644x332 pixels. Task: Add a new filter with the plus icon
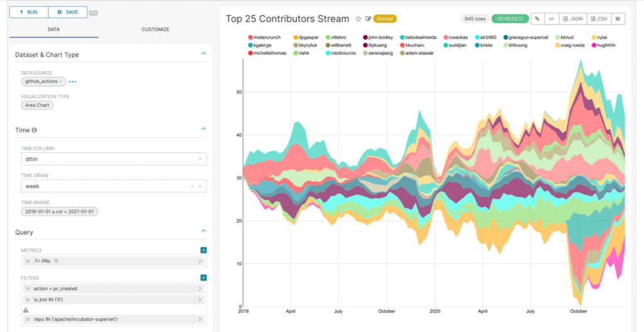(203, 277)
